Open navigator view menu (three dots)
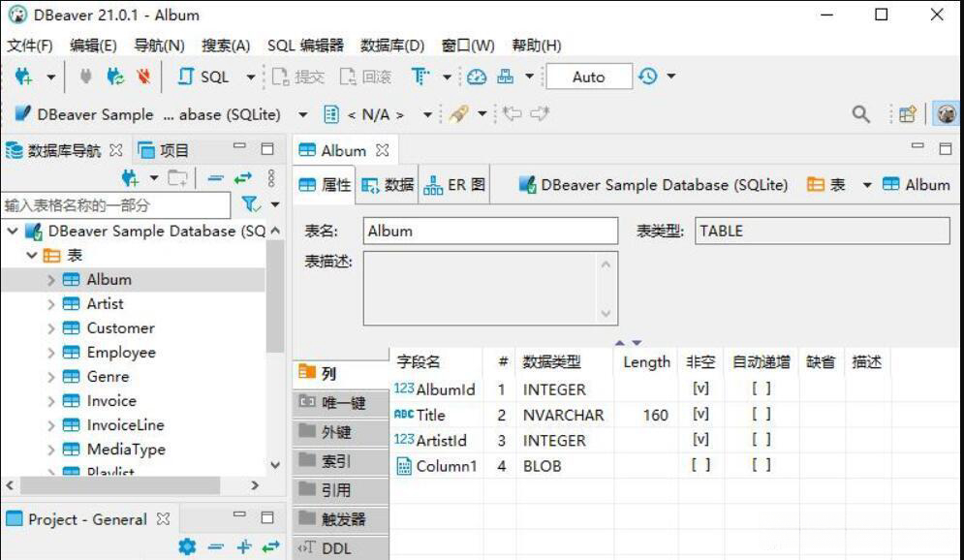This screenshot has width=964, height=560. coord(271,178)
